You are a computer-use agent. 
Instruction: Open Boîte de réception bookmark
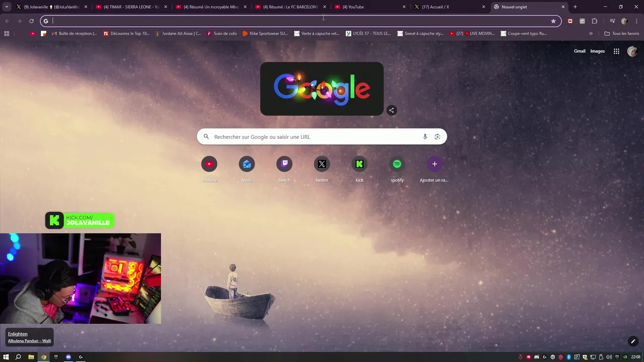tap(74, 34)
